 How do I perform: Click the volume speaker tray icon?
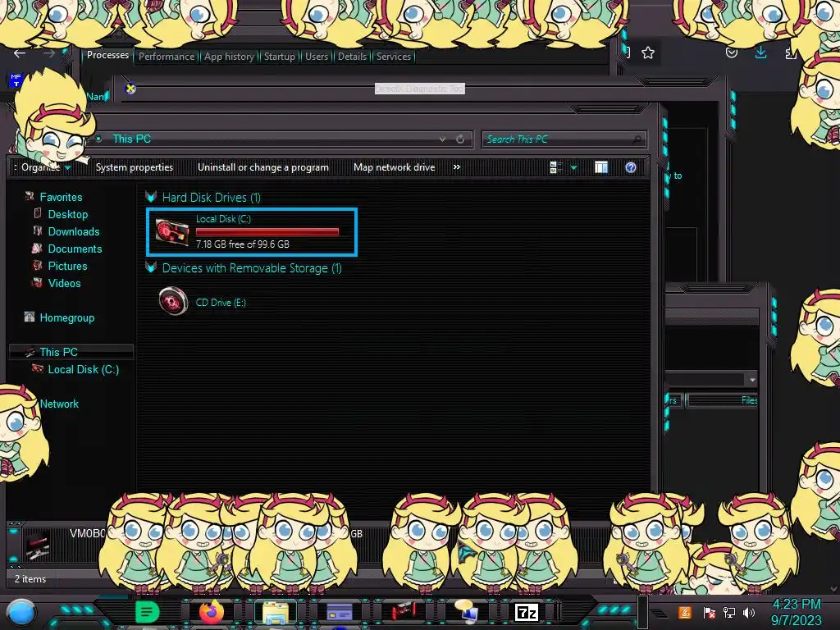coord(749,613)
